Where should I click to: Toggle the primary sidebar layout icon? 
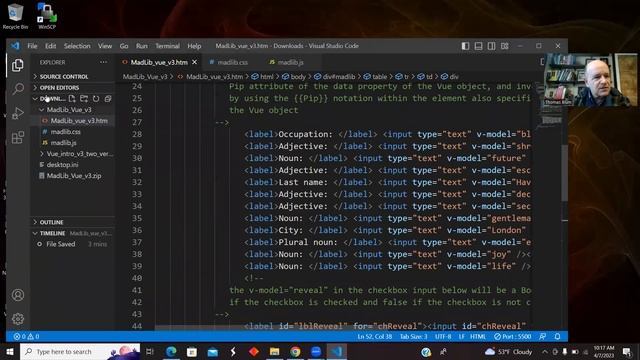coord(465,46)
